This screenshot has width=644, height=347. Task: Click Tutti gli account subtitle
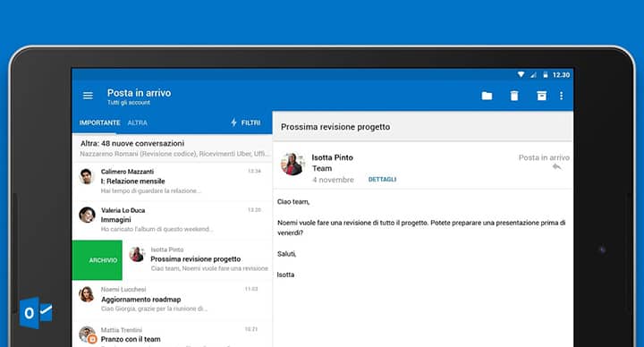pos(129,103)
